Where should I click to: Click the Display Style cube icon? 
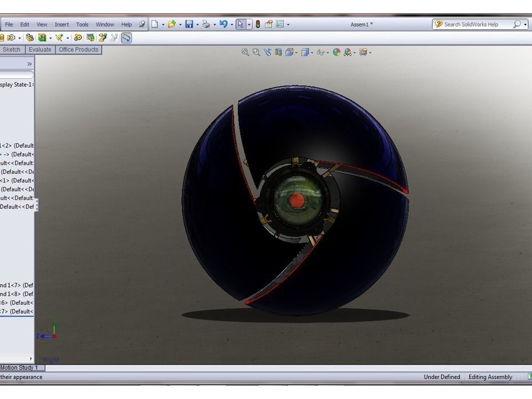(x=305, y=52)
